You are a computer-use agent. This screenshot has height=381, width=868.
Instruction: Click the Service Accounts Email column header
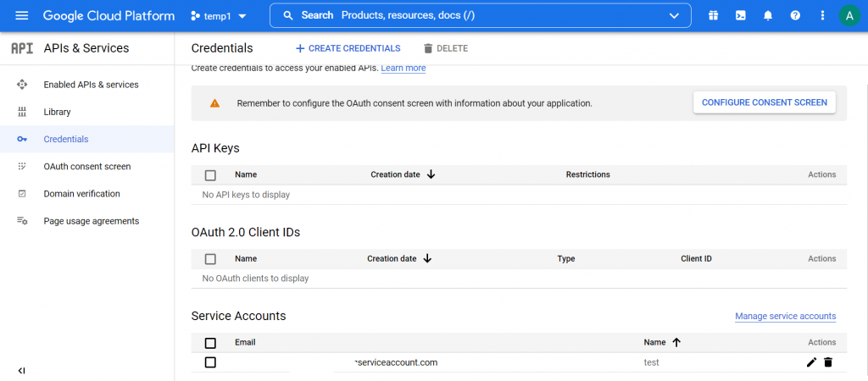[245, 342]
